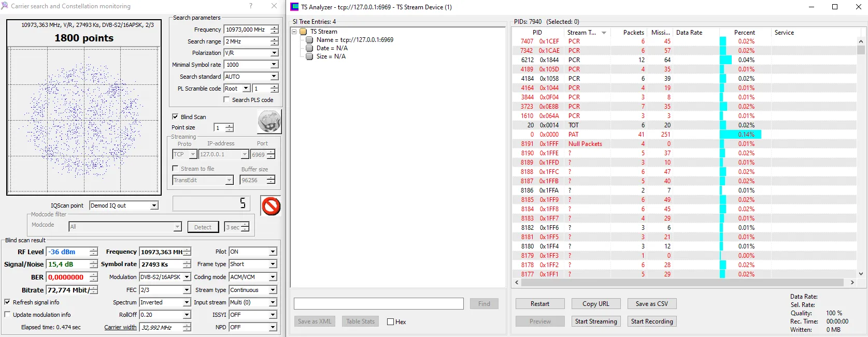The image size is (868, 337).
Task: Enable the Search PLS code checkbox
Action: point(226,100)
